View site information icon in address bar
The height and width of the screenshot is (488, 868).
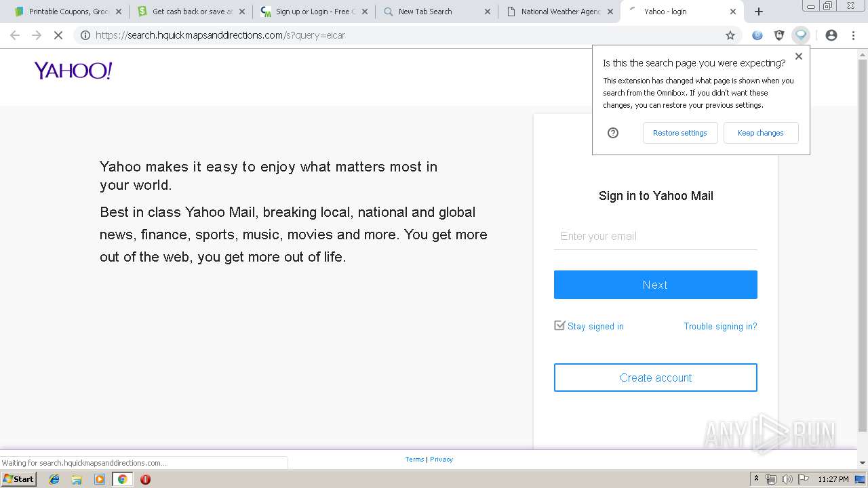[x=85, y=35]
